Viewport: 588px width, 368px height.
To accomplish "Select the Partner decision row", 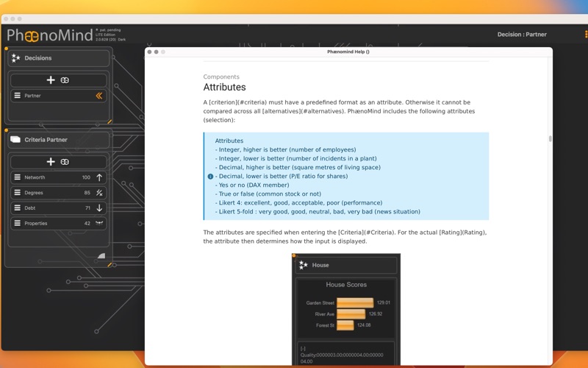I will click(x=59, y=96).
